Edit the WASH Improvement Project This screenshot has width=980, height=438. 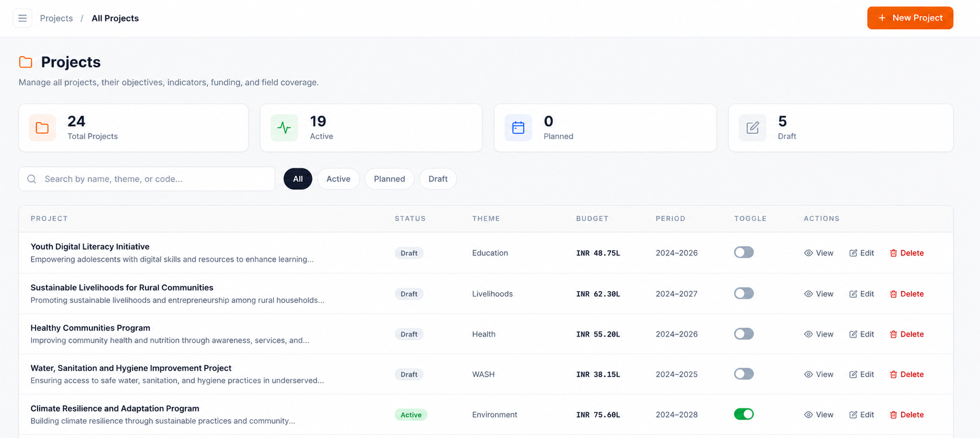pyautogui.click(x=861, y=374)
